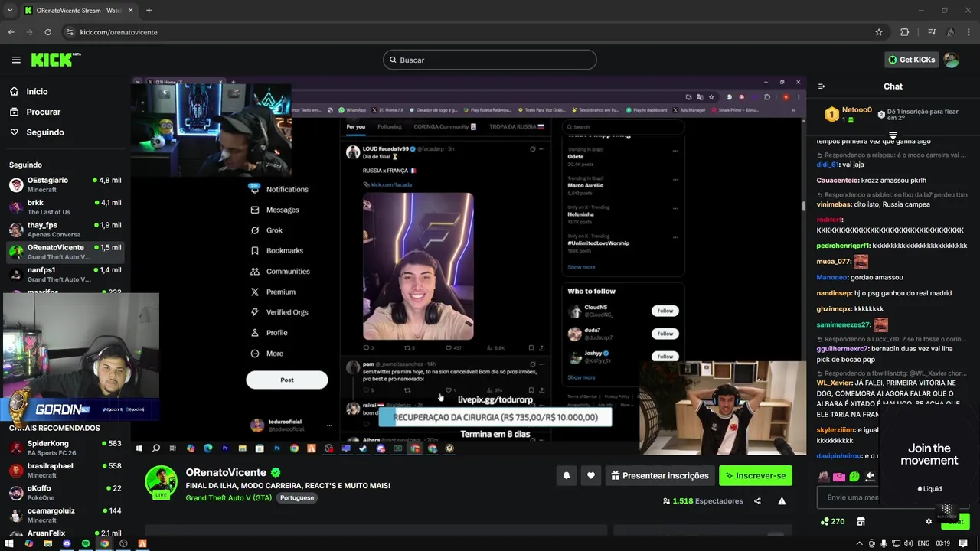
Task: Open the channel points shop icon
Action: coord(861,521)
